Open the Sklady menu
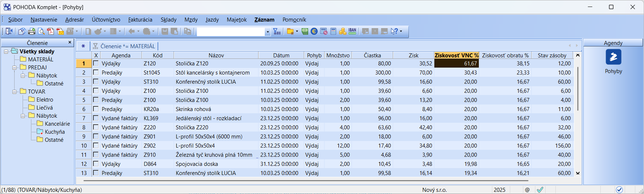644x194 pixels. tap(168, 20)
